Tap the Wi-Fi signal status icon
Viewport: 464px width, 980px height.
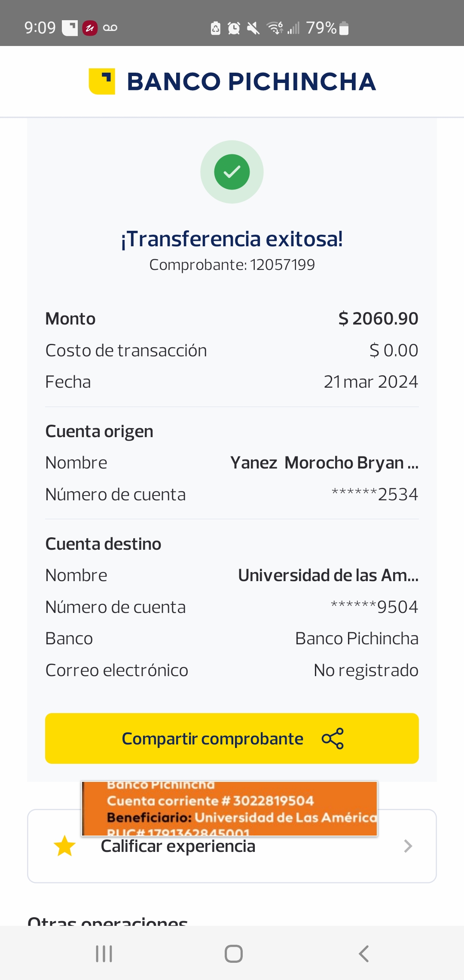(275, 28)
